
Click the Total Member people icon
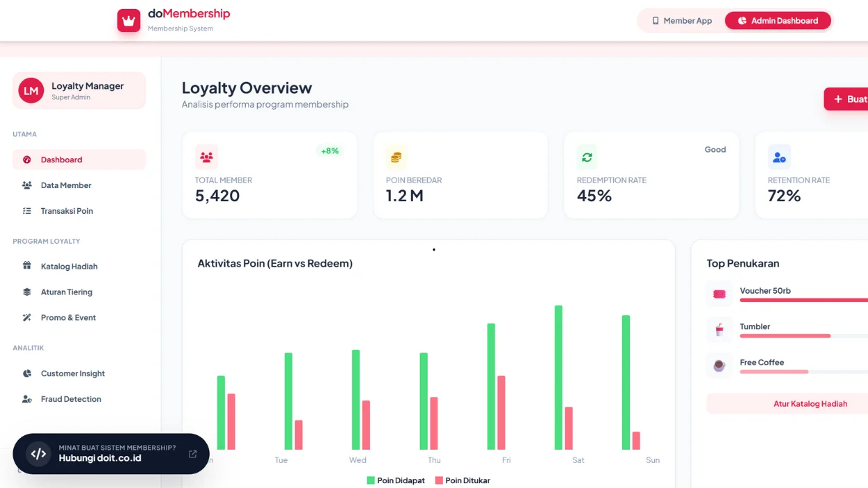[x=206, y=158]
